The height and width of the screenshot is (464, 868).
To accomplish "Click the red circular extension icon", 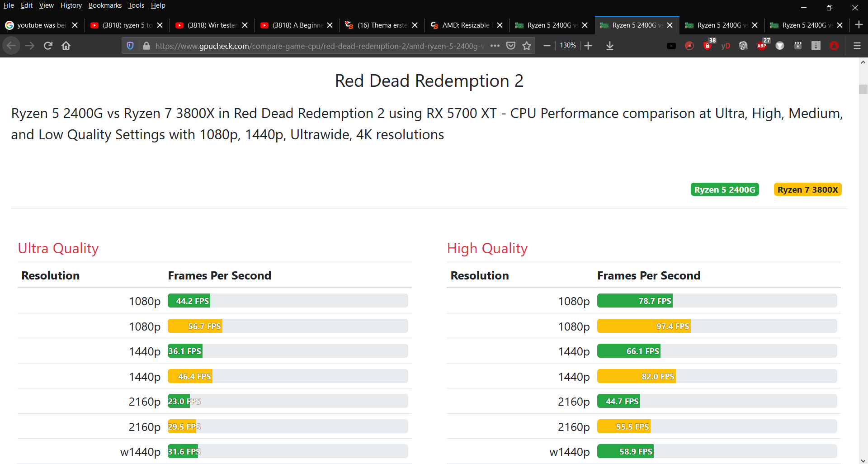I will [x=689, y=46].
